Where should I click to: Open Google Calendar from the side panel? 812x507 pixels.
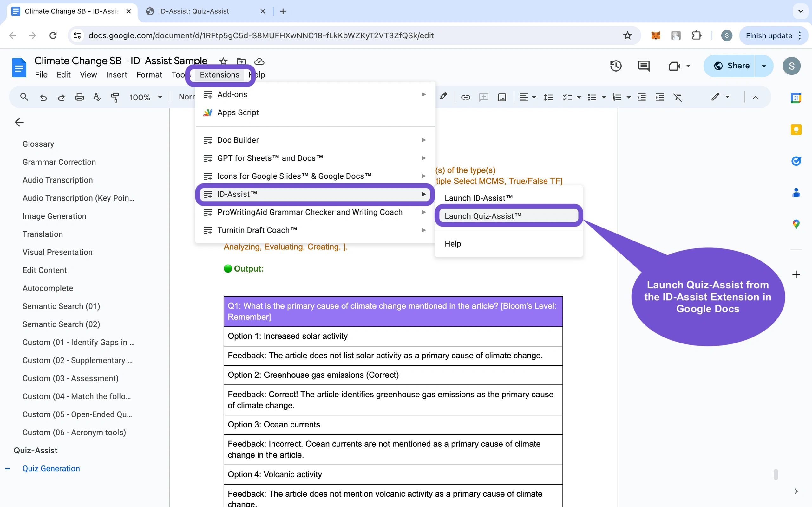(x=796, y=98)
